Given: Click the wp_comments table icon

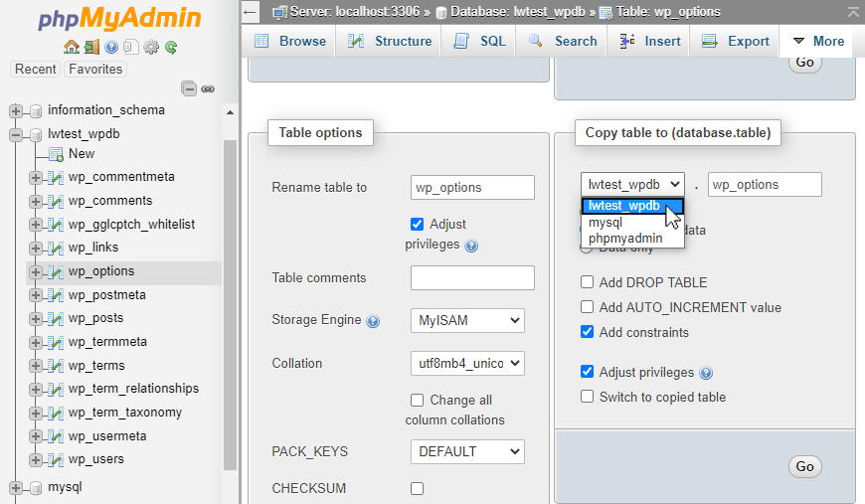Looking at the screenshot, I should (x=55, y=201).
